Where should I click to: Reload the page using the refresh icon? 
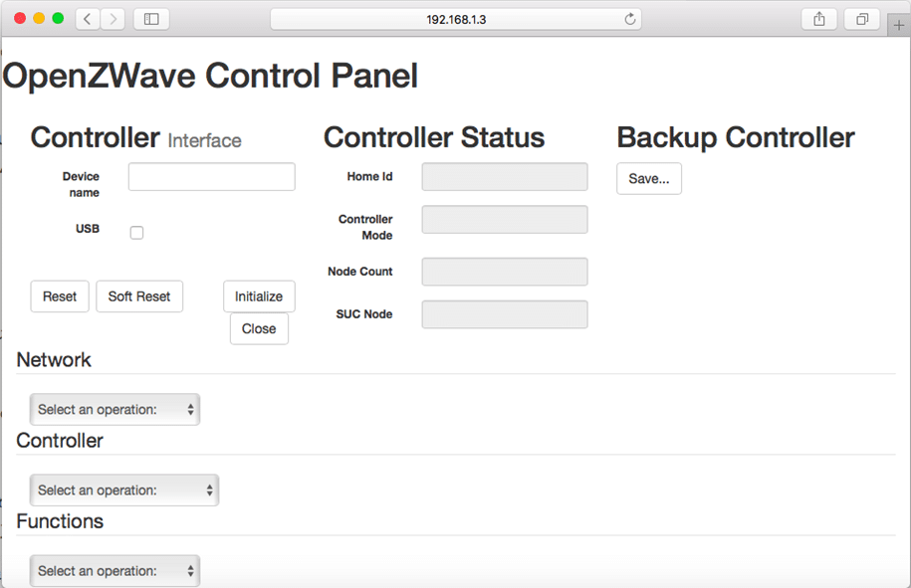[630, 19]
